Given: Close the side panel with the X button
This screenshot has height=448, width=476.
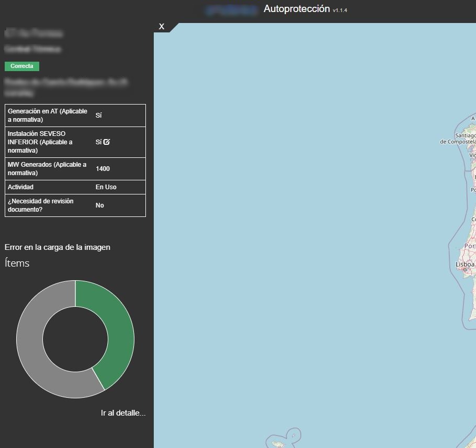Looking at the screenshot, I should tap(162, 26).
